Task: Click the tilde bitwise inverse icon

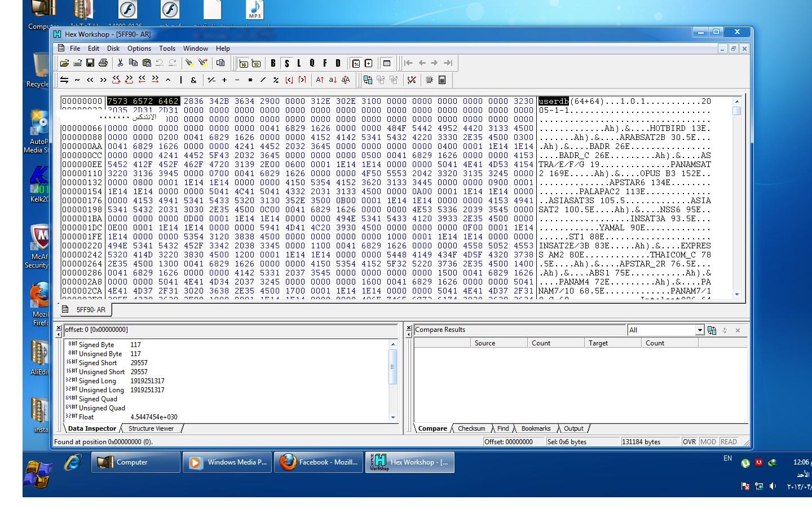Action: pyautogui.click(x=77, y=80)
